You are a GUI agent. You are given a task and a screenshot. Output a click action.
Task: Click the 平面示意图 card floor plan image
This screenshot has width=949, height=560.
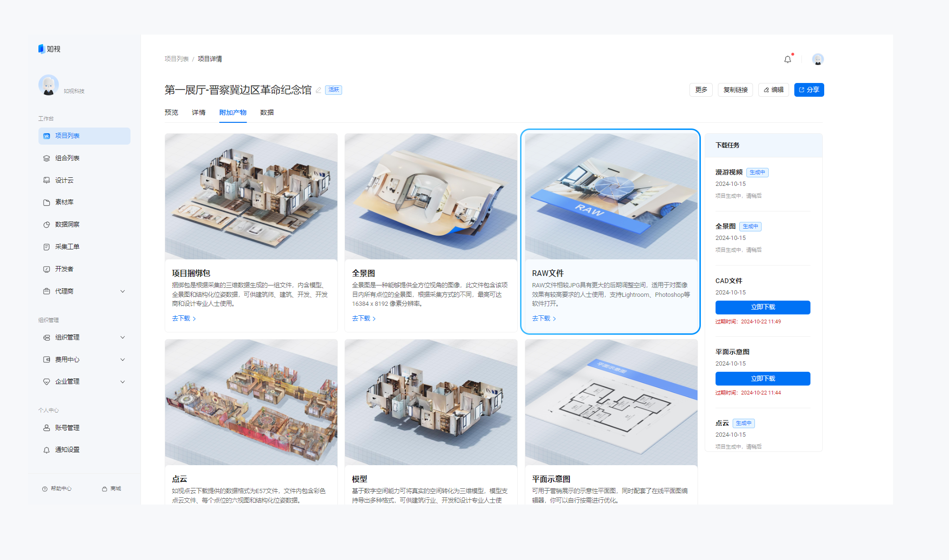pos(611,402)
